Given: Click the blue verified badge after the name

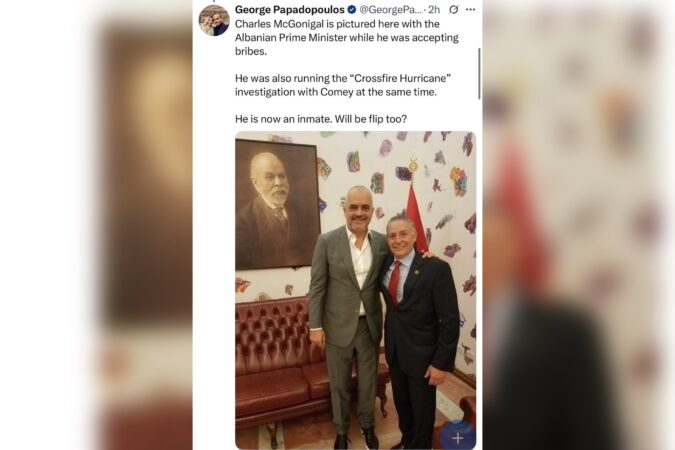Looking at the screenshot, I should pyautogui.click(x=351, y=9).
